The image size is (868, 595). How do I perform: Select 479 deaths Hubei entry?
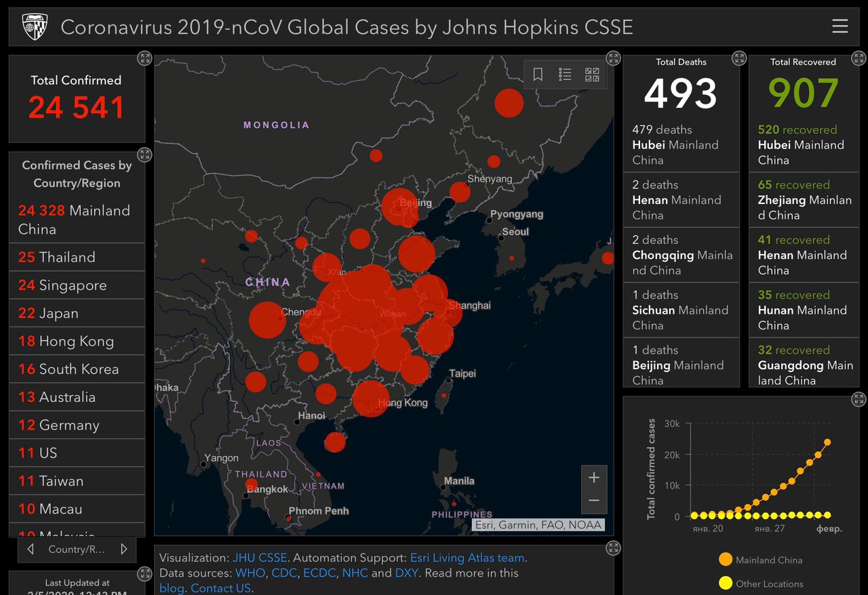coord(681,144)
